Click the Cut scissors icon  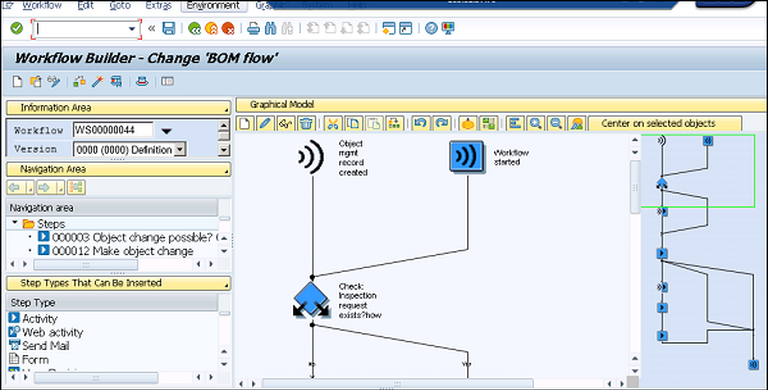tap(333, 123)
